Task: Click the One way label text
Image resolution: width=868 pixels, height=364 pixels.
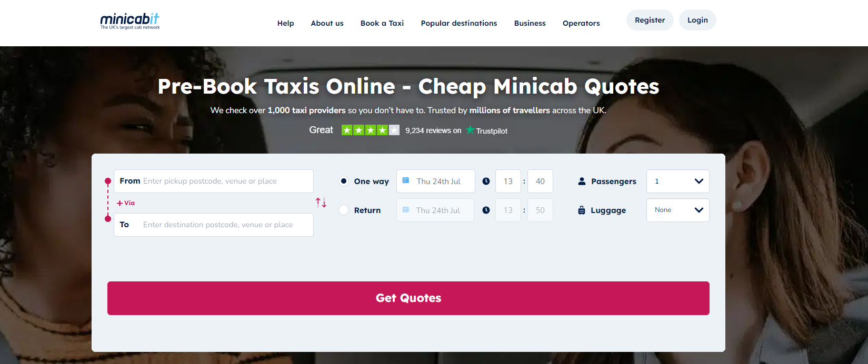Action: tap(372, 181)
